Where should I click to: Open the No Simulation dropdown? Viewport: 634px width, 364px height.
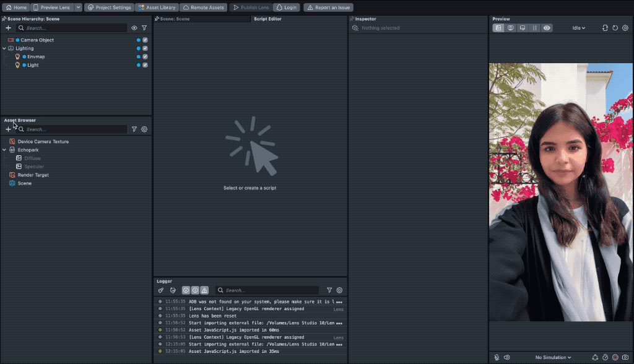pos(553,357)
